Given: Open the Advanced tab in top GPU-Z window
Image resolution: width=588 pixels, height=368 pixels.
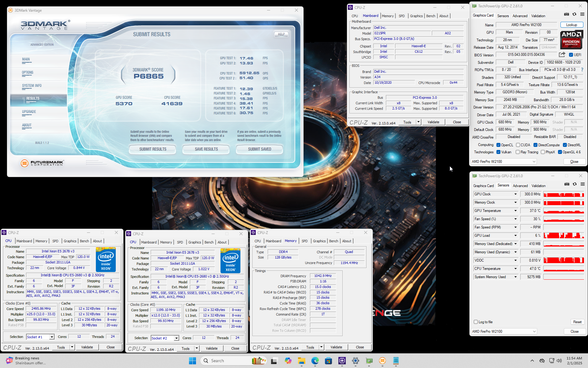Looking at the screenshot, I should pyautogui.click(x=520, y=16).
